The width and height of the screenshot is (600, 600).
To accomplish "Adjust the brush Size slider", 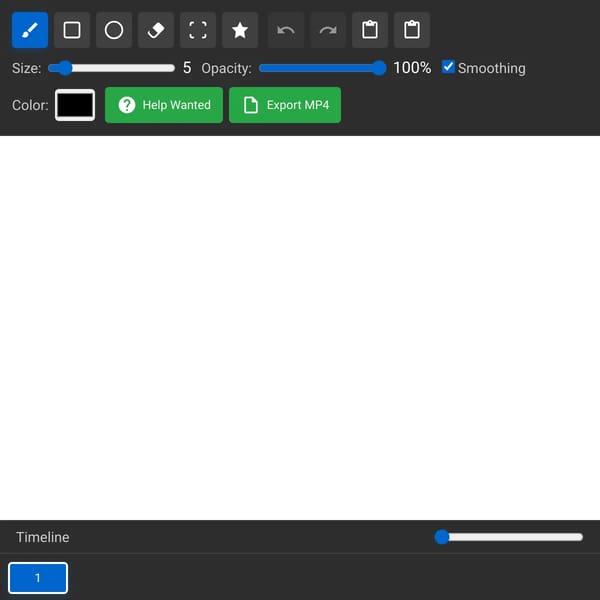I will 111,68.
